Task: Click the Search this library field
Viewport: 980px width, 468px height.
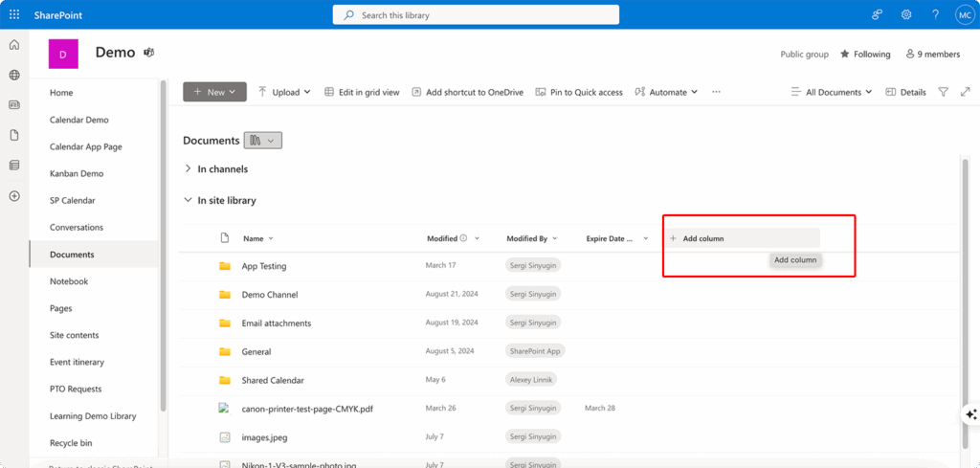Action: click(476, 15)
